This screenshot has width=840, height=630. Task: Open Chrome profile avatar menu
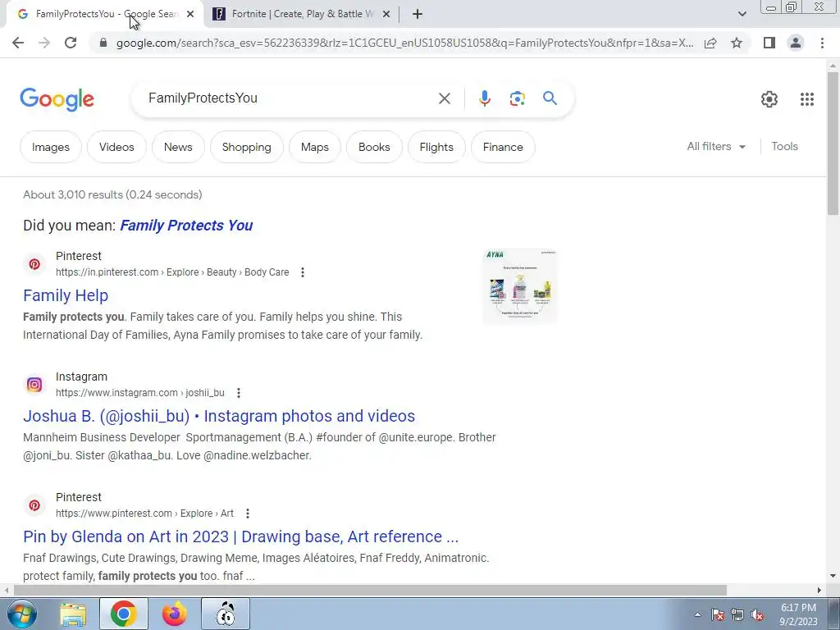796,43
